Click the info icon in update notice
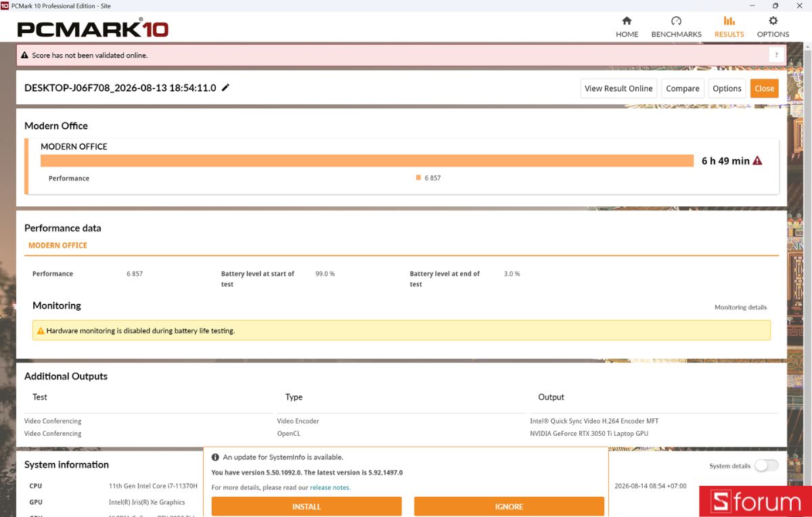 click(x=215, y=457)
